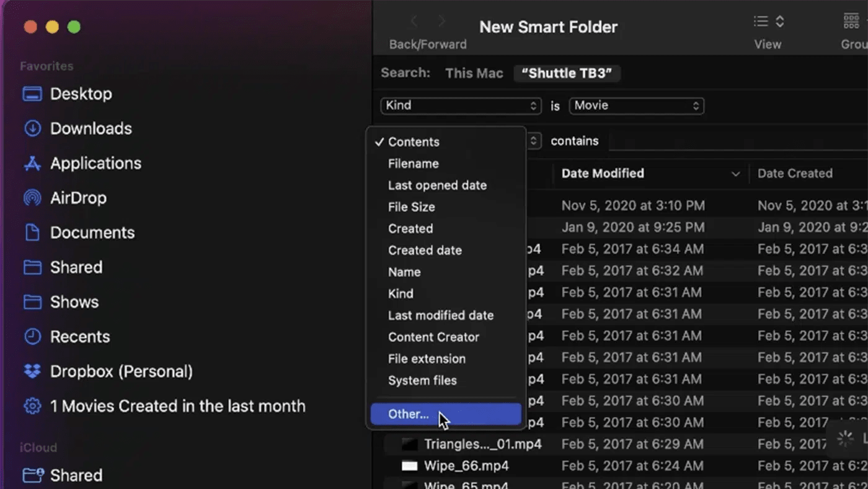This screenshot has width=868, height=489.
Task: Open the Movie kind dropdown
Action: click(637, 105)
